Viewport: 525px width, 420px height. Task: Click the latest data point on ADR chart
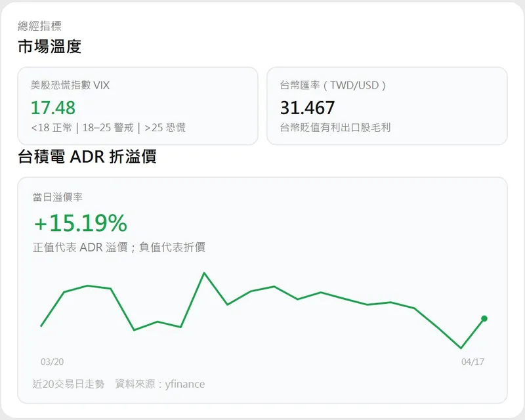tap(484, 318)
